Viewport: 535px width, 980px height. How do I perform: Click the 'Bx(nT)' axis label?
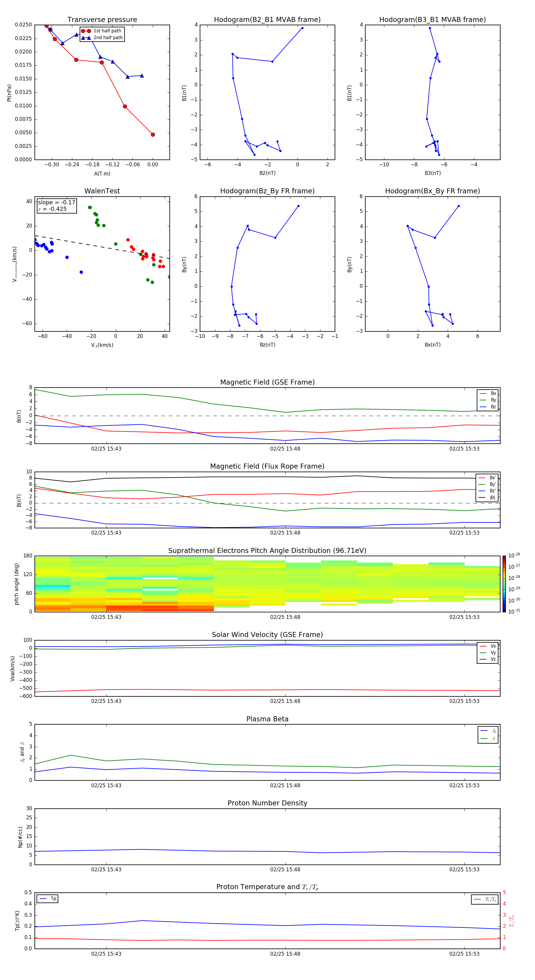click(x=432, y=345)
